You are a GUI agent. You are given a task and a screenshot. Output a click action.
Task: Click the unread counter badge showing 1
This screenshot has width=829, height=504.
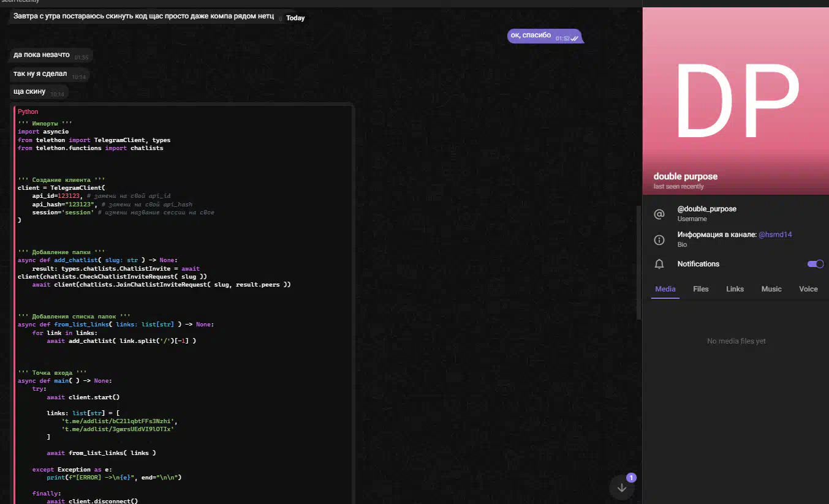coord(632,478)
